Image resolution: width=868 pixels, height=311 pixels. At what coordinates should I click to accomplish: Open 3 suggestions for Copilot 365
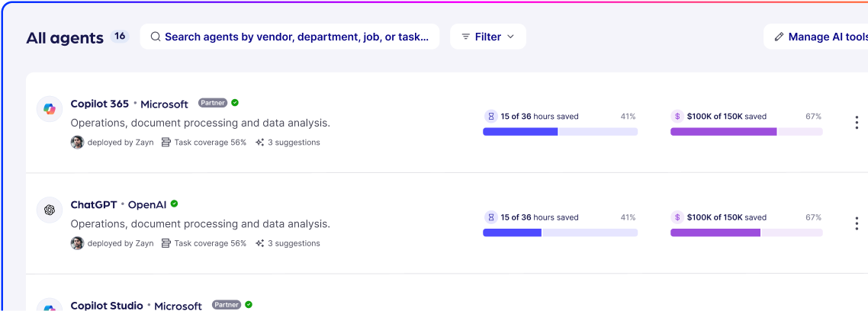293,143
